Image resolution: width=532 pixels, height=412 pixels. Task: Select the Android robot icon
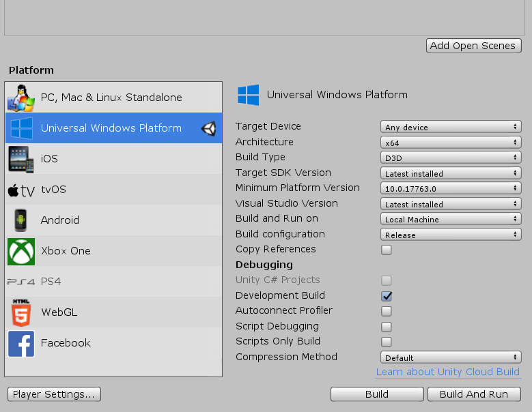point(21,220)
